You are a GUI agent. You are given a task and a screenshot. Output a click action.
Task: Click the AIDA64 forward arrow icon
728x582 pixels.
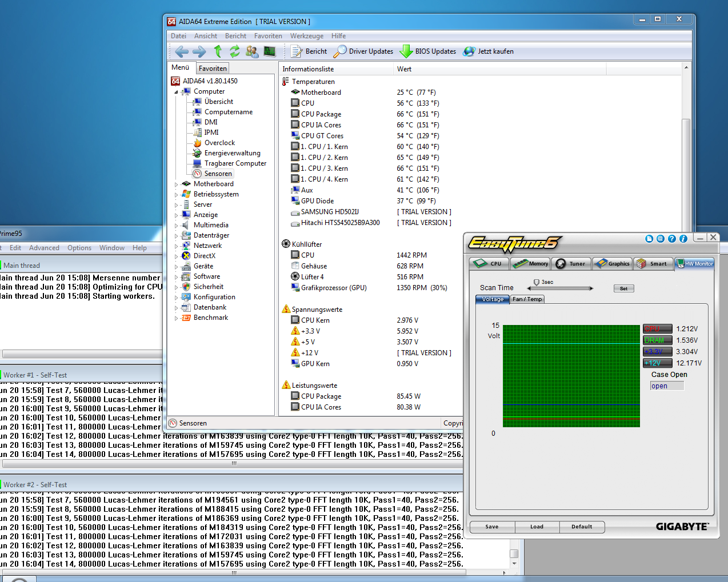[199, 51]
